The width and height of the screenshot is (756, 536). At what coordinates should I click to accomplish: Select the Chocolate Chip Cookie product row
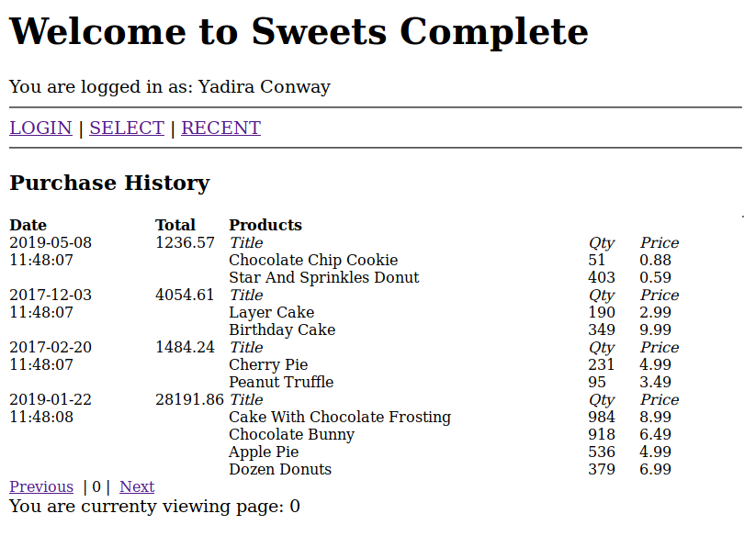coord(313,260)
